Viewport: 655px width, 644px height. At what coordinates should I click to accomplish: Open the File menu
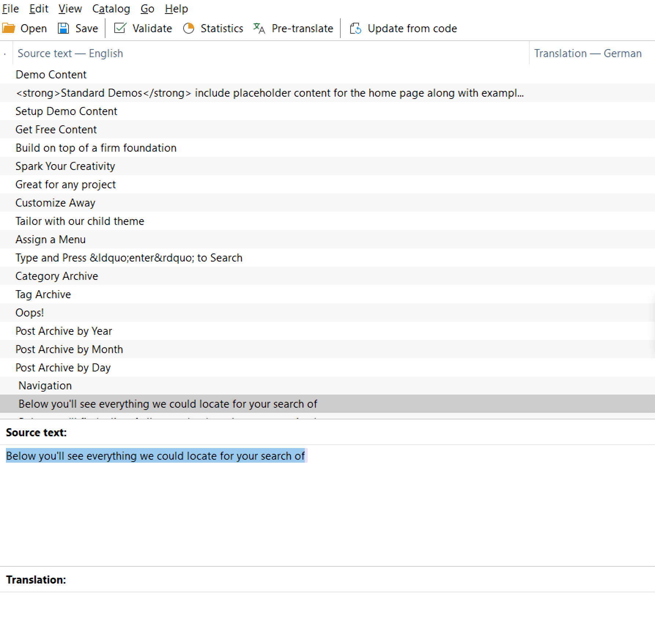point(10,8)
